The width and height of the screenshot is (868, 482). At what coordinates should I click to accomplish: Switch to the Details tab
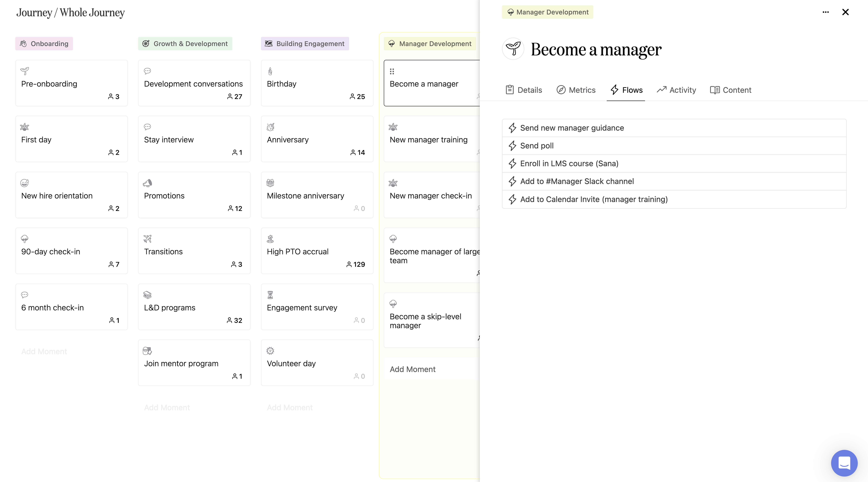click(524, 90)
